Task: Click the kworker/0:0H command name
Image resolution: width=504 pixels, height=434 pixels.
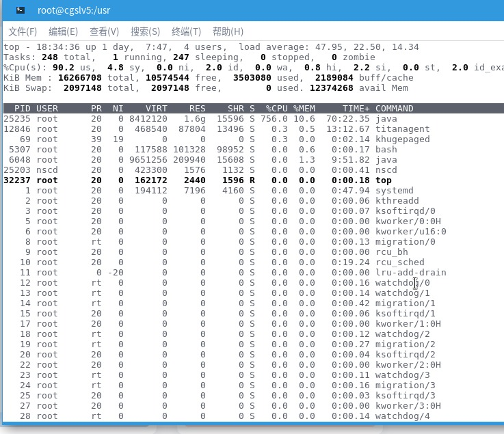Action: click(408, 221)
